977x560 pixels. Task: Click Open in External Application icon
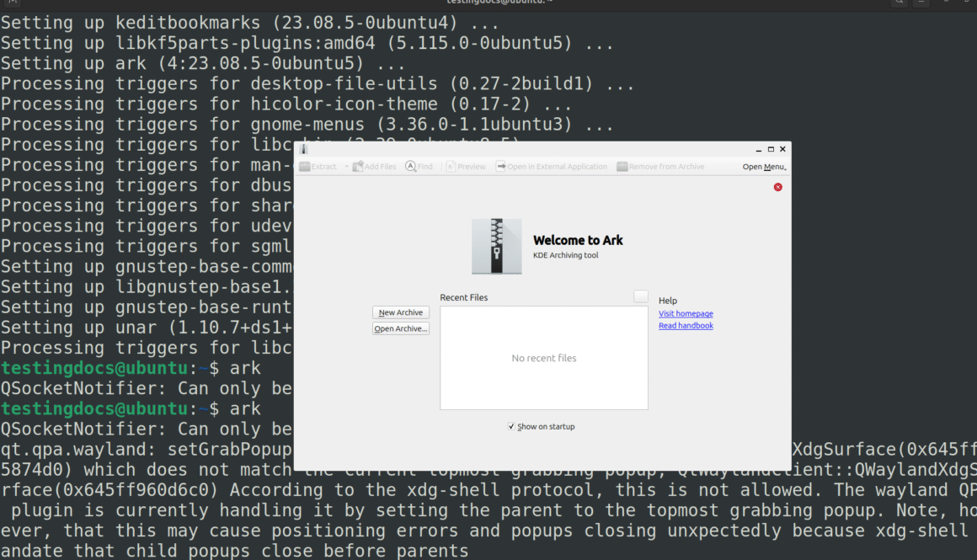pyautogui.click(x=500, y=167)
